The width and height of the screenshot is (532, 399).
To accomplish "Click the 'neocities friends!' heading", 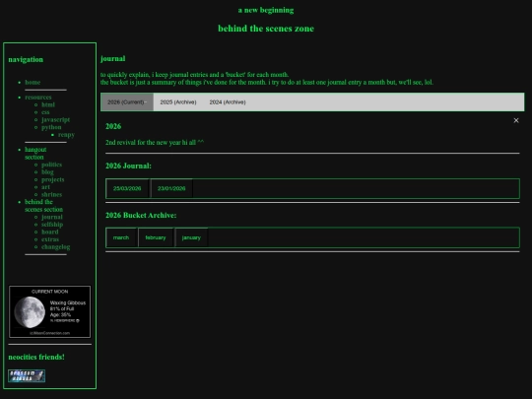I will [x=36, y=357].
